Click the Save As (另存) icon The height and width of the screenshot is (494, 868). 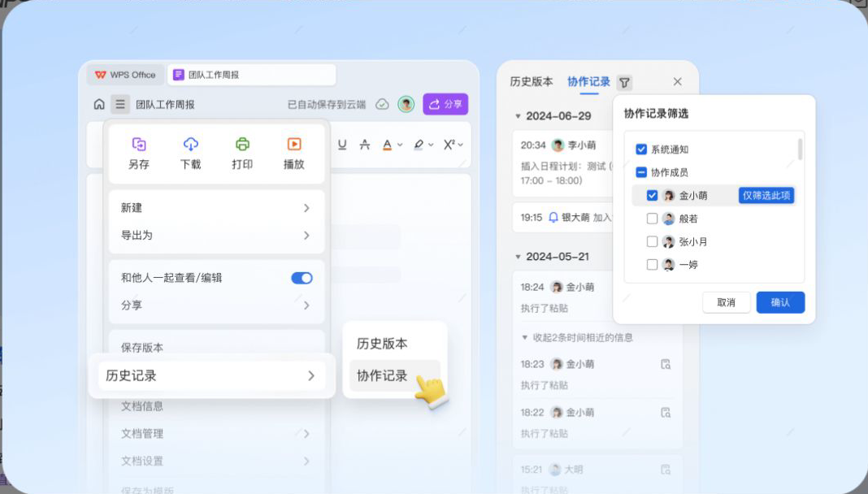(139, 145)
